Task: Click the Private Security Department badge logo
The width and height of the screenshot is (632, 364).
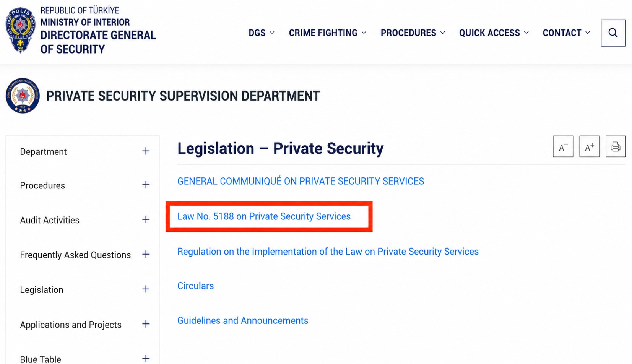Action: [23, 96]
